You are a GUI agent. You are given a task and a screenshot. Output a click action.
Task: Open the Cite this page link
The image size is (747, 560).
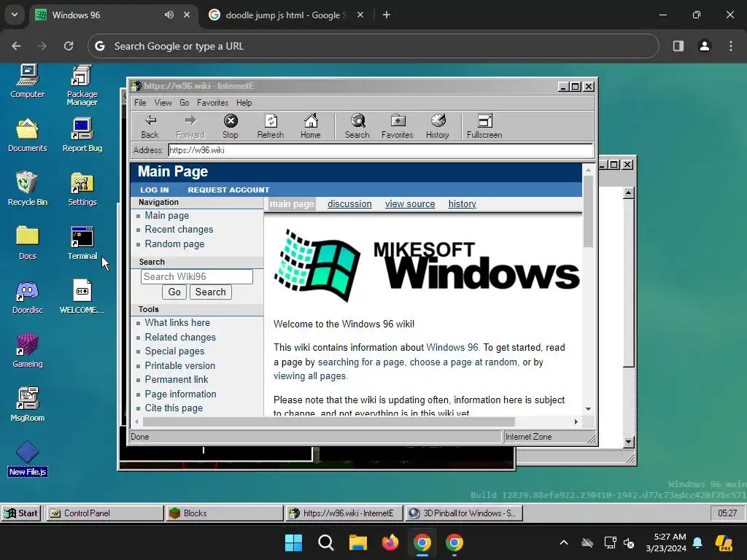[x=174, y=408]
